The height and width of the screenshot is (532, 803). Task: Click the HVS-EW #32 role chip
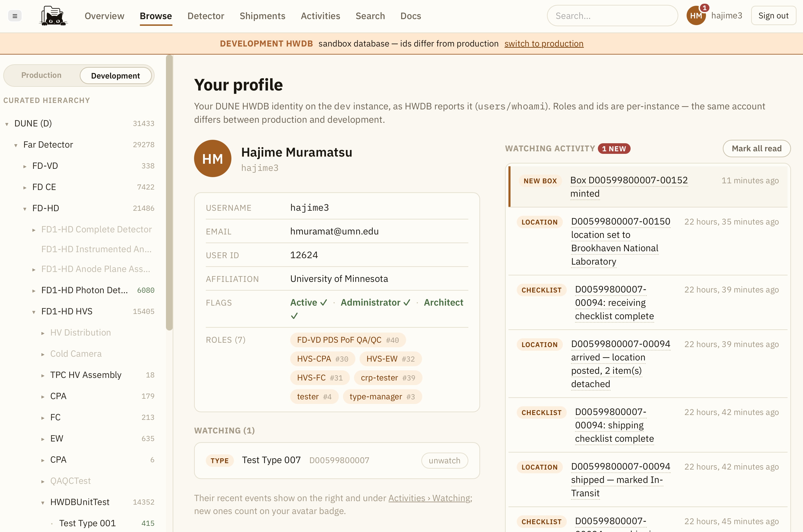pos(390,359)
